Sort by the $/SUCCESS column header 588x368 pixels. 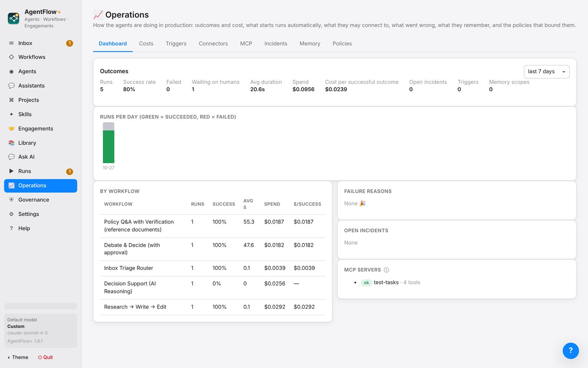[307, 204]
